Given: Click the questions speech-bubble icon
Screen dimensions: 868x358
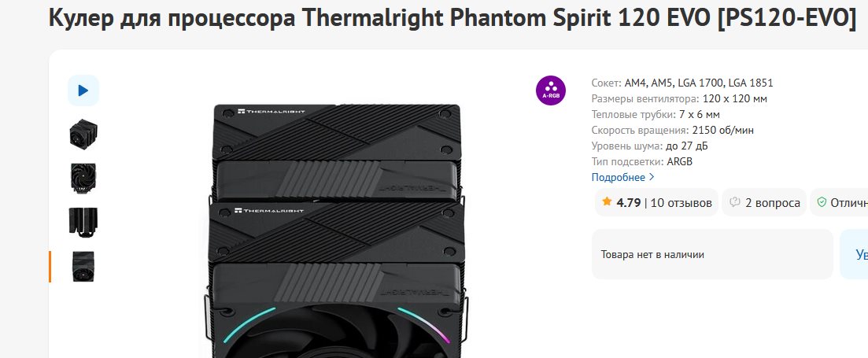Looking at the screenshot, I should click(736, 203).
